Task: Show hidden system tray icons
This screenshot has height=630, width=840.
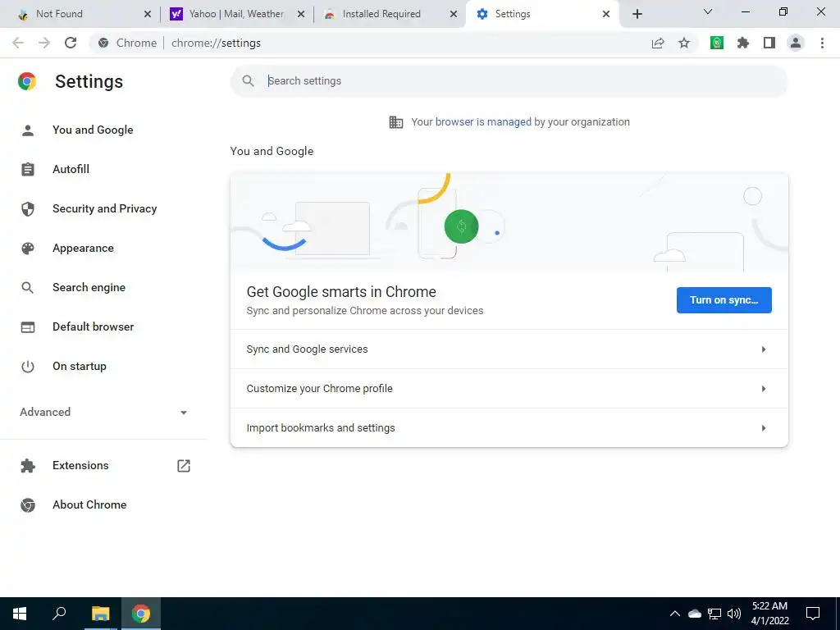Action: [675, 614]
